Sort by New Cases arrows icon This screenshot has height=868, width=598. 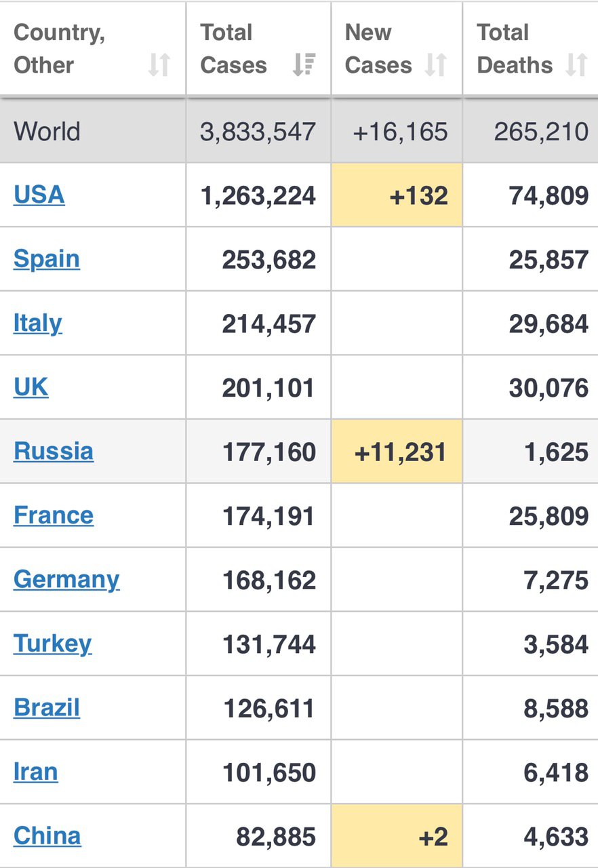pyautogui.click(x=435, y=65)
